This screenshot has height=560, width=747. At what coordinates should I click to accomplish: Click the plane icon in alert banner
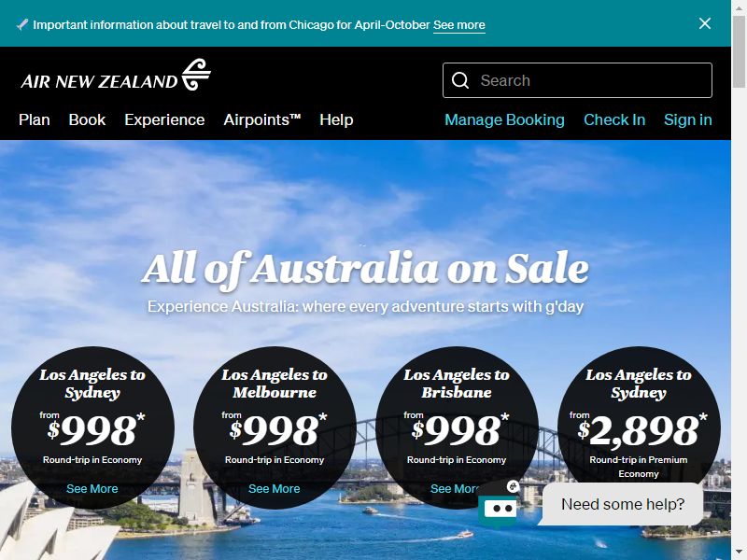[x=21, y=25]
